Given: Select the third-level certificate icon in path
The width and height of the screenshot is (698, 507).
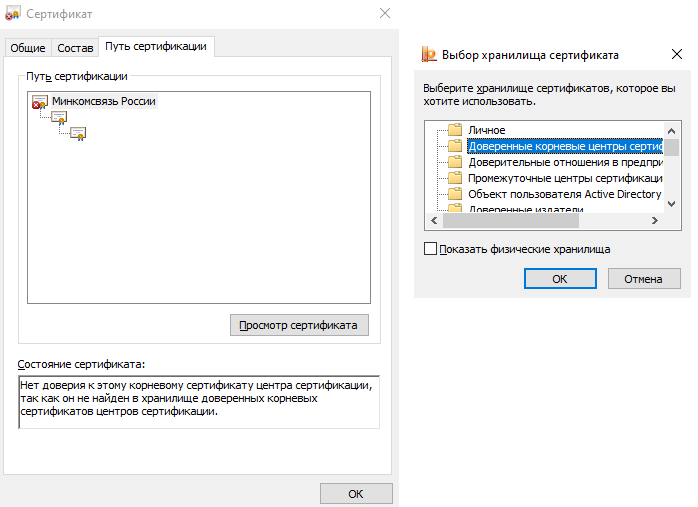Looking at the screenshot, I should [78, 133].
